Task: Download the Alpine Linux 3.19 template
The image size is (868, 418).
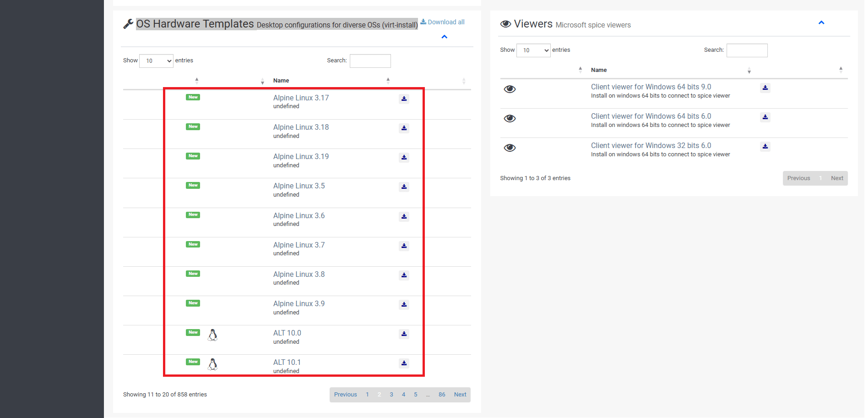Action: point(404,158)
